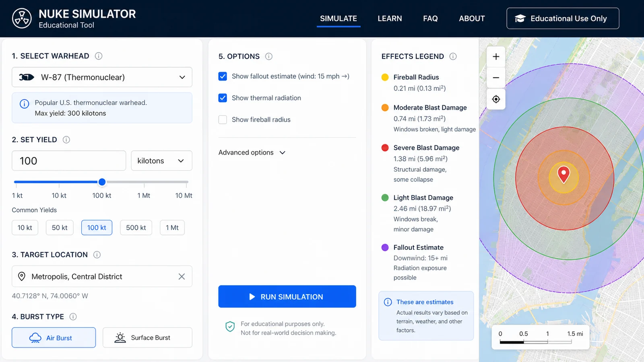Click the Nuke Simulator radiation logo
Screen dimensions: 644x362
(22, 19)
